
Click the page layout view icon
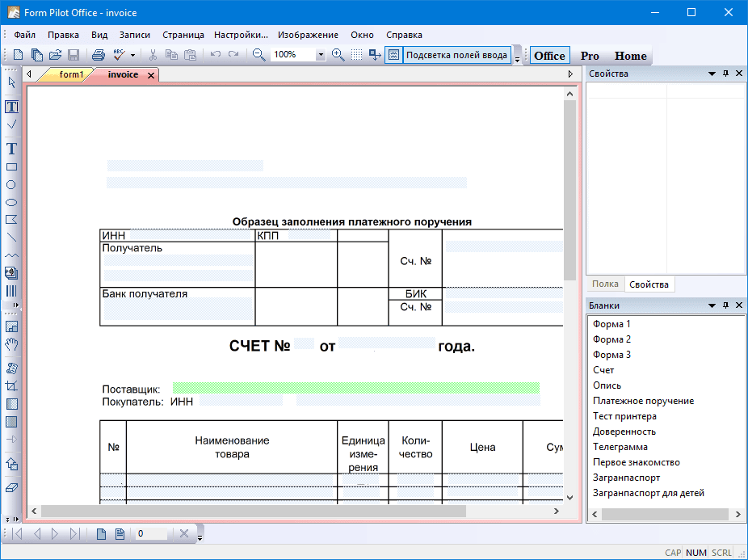[x=11, y=327]
